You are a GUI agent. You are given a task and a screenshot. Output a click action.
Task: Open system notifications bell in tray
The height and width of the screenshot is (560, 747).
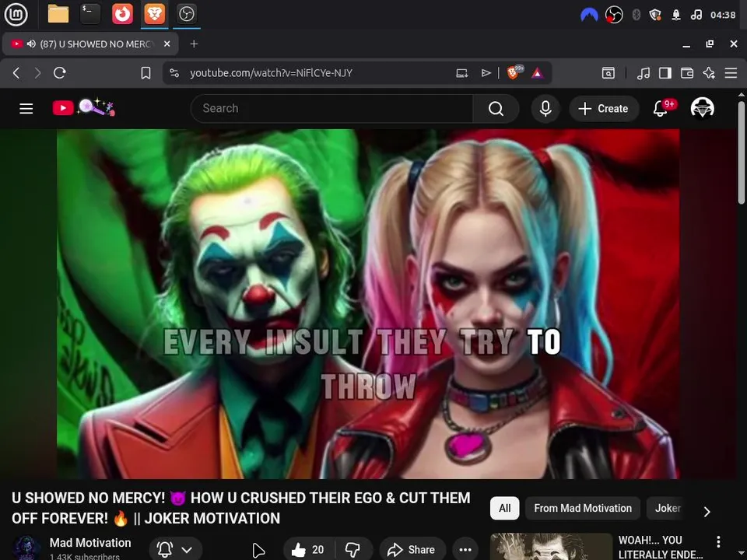pos(675,15)
